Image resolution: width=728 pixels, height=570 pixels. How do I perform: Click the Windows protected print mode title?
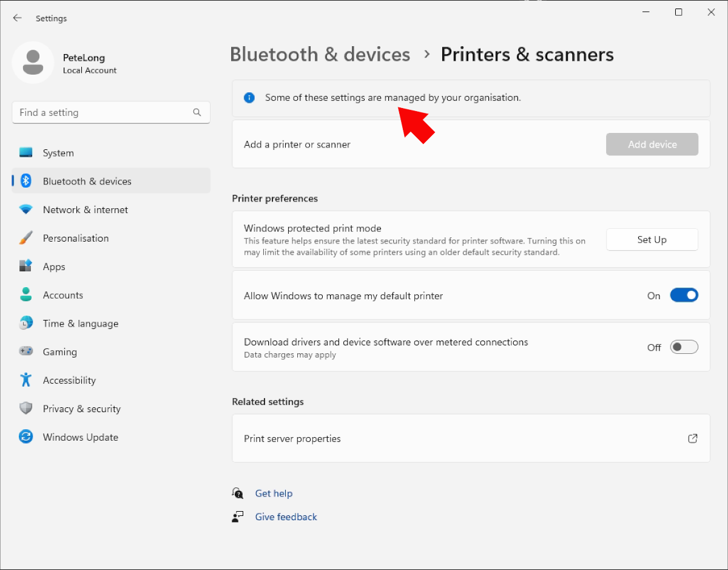coord(312,228)
